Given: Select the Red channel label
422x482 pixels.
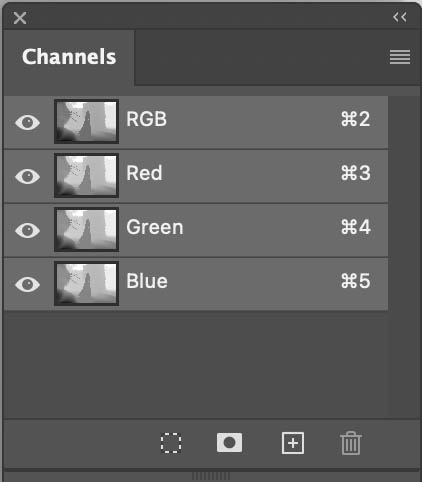Looking at the screenshot, I should point(144,173).
